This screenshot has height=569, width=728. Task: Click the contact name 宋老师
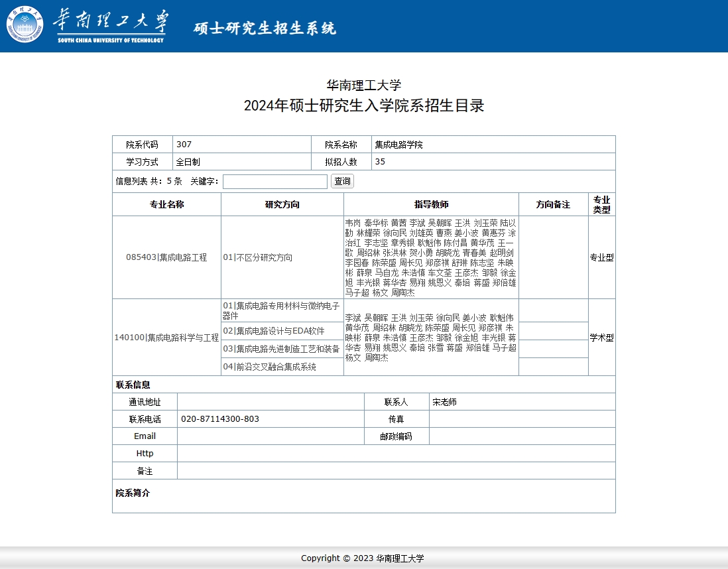click(x=444, y=402)
